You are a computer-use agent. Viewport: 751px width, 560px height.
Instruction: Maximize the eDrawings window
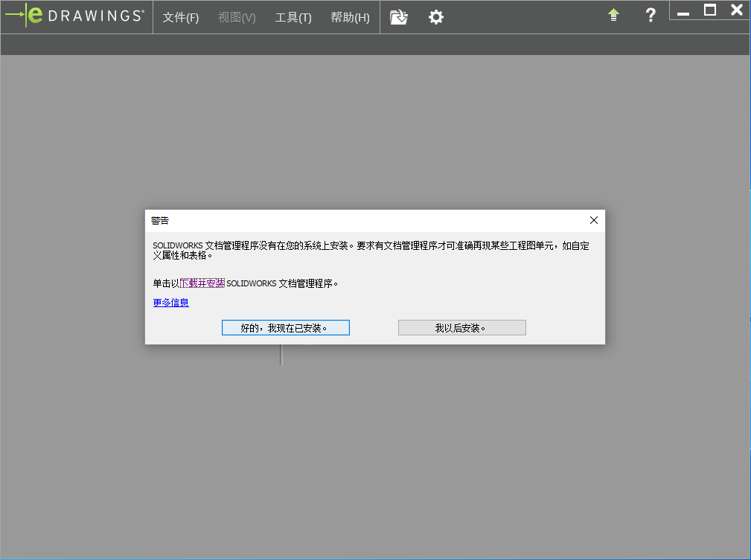[710, 10]
